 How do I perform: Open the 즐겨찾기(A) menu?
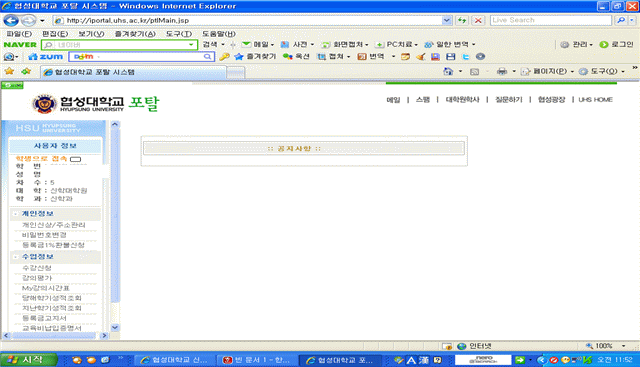click(x=135, y=34)
